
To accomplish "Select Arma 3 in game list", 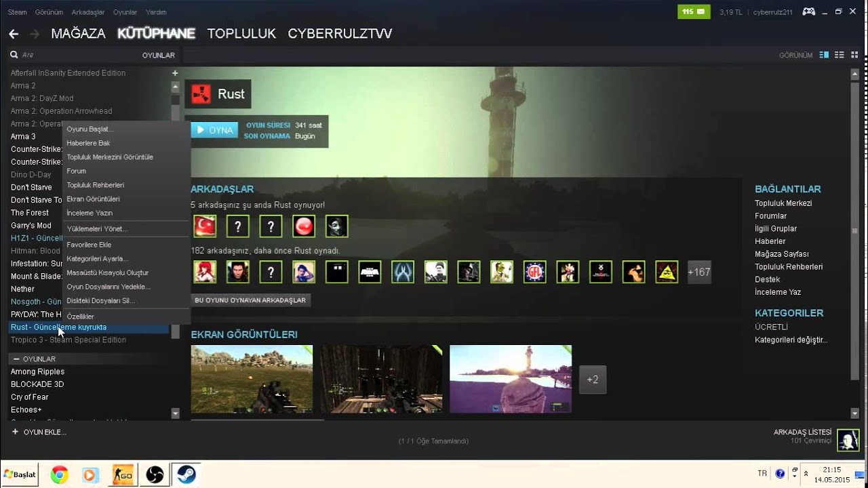I will pyautogui.click(x=23, y=136).
